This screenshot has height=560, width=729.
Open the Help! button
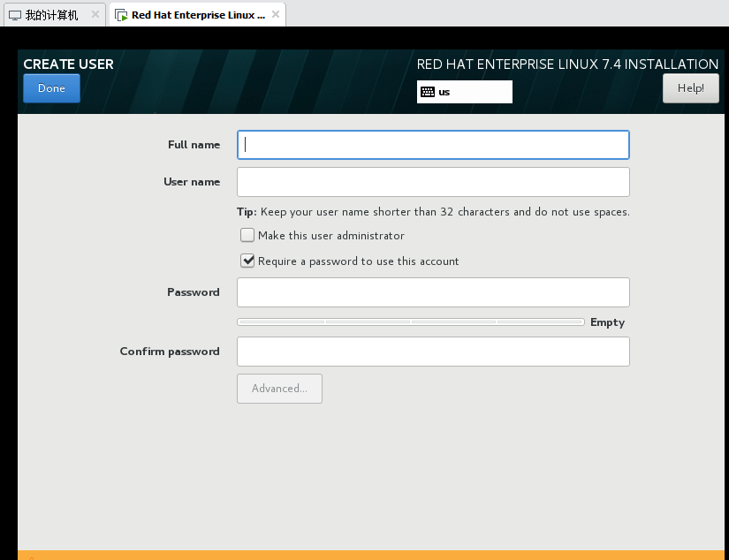pos(690,88)
